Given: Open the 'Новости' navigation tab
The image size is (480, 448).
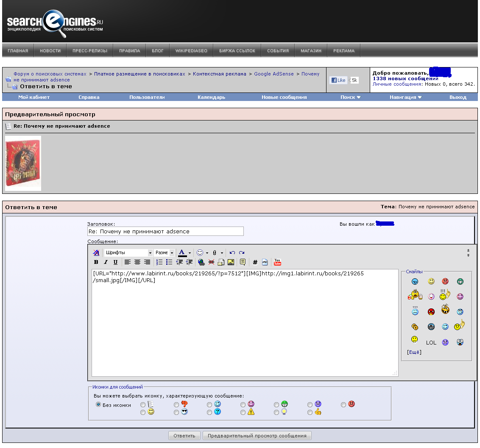Looking at the screenshot, I should point(50,51).
